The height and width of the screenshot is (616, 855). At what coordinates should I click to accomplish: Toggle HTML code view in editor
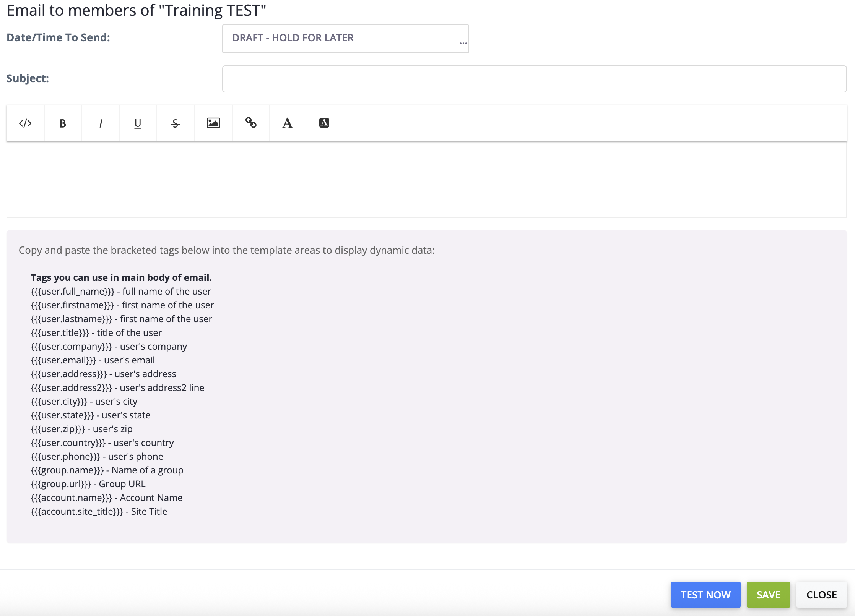click(25, 123)
